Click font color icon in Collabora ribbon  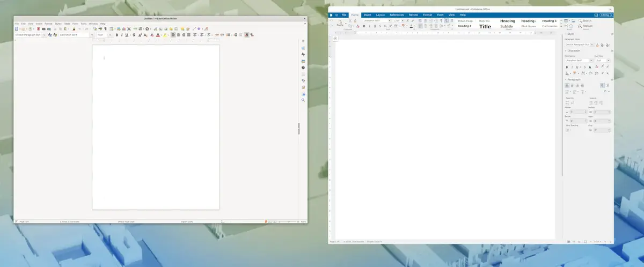(411, 26)
